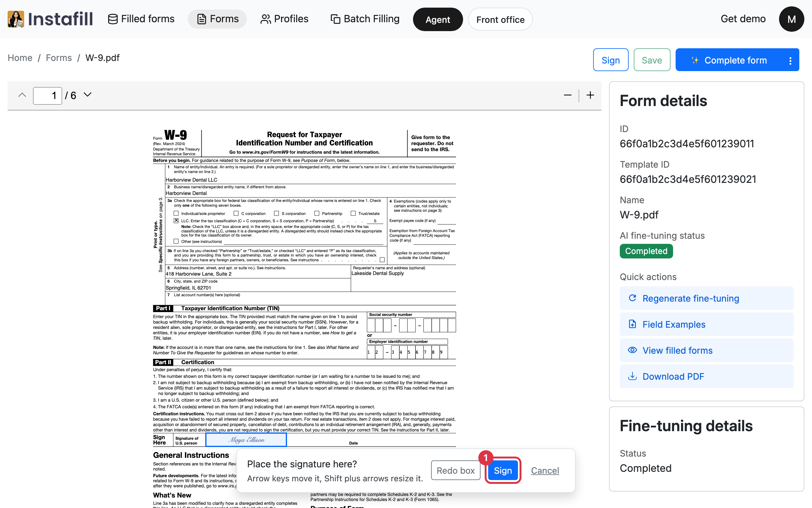Open Field Examples
The width and height of the screenshot is (812, 508).
[x=706, y=324]
